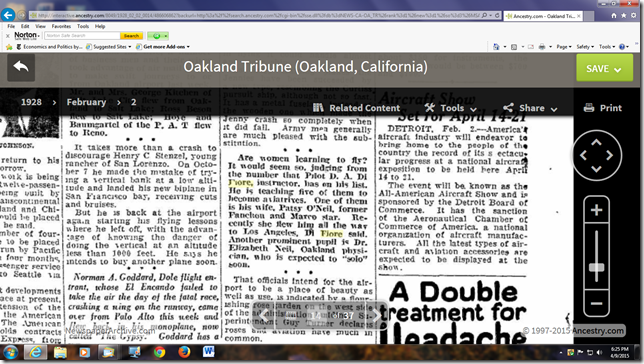Click the Norton Safe Search input field
This screenshot has width=644, height=364.
point(82,36)
